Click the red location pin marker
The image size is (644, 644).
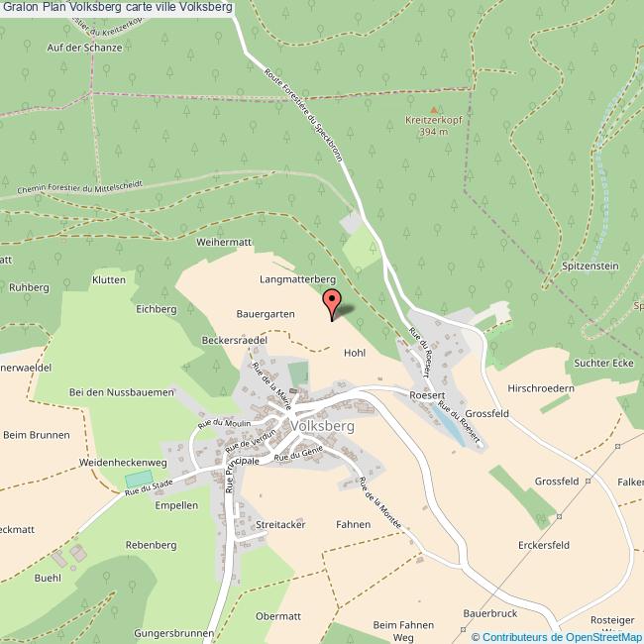(x=332, y=304)
